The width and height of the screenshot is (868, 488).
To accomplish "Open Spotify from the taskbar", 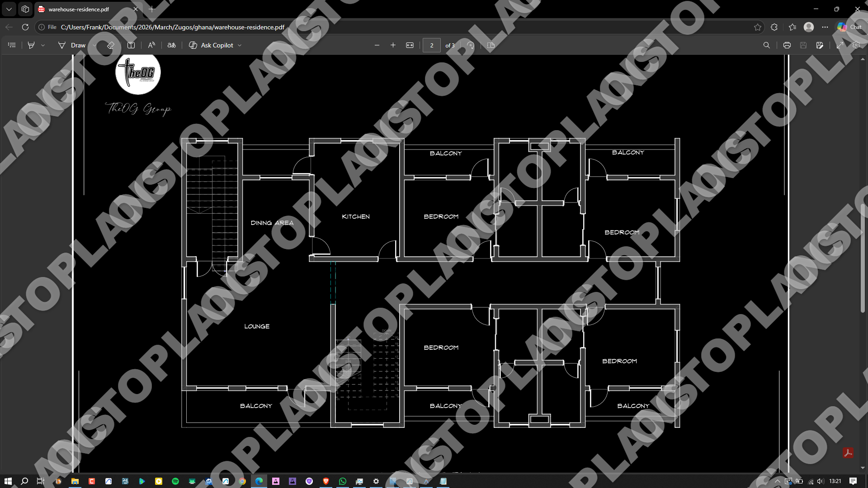I will (175, 481).
